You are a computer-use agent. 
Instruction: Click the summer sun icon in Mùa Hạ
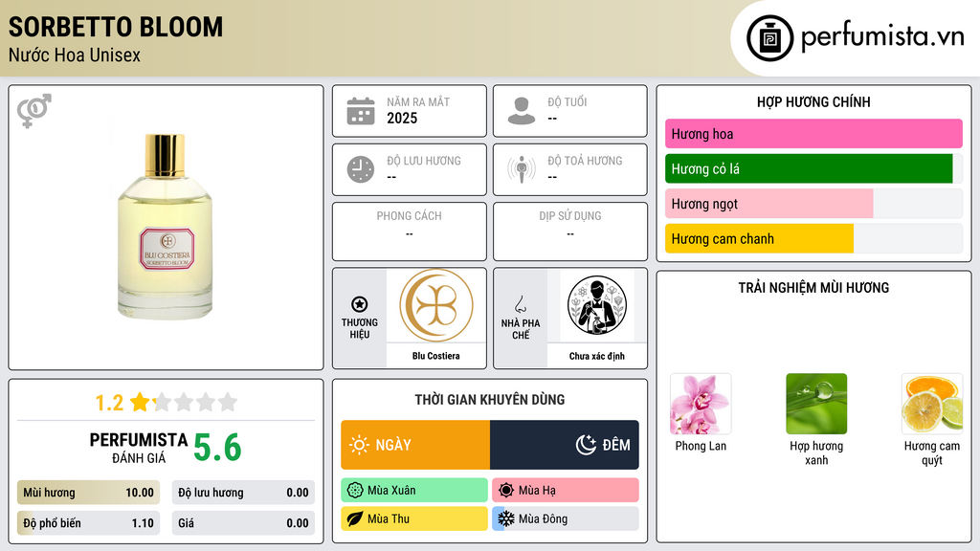506,491
